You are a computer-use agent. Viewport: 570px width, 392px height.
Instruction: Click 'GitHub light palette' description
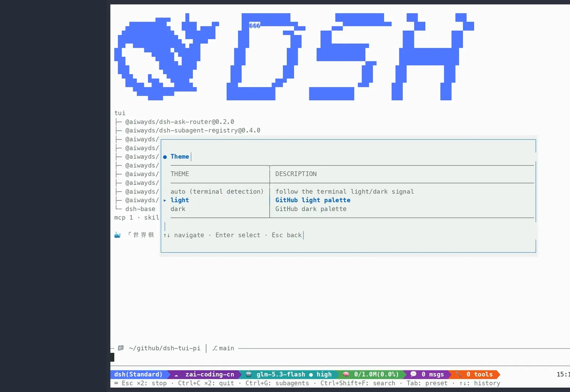313,200
